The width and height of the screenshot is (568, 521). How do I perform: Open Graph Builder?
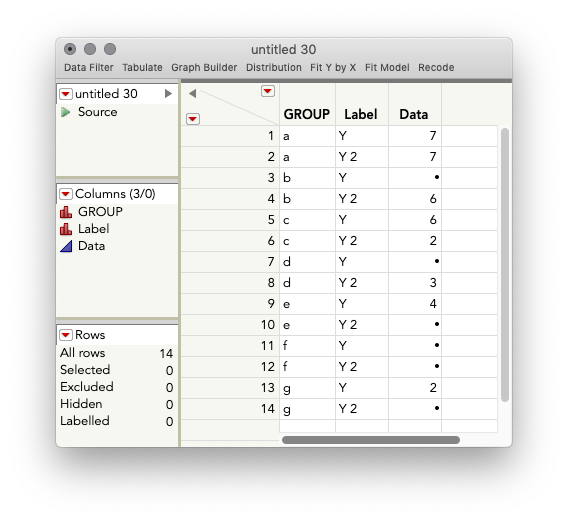[204, 67]
